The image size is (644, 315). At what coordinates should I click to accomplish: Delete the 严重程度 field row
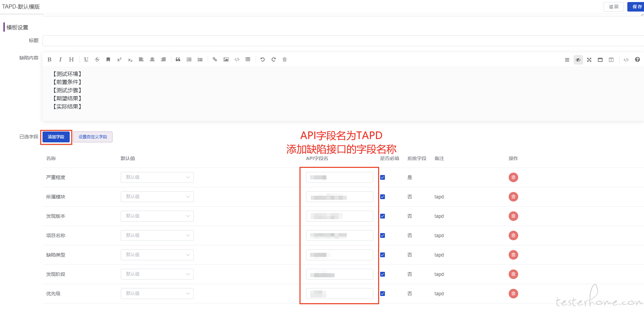[x=513, y=177]
